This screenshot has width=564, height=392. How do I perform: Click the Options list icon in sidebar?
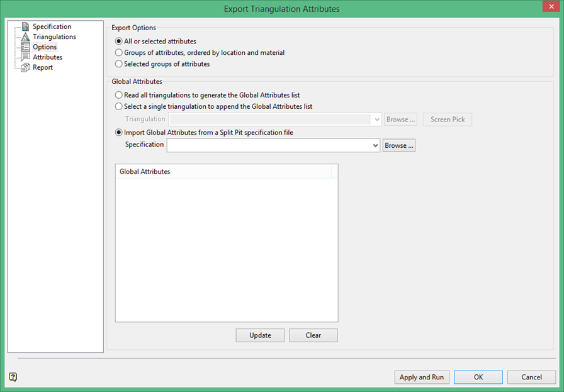(x=25, y=47)
